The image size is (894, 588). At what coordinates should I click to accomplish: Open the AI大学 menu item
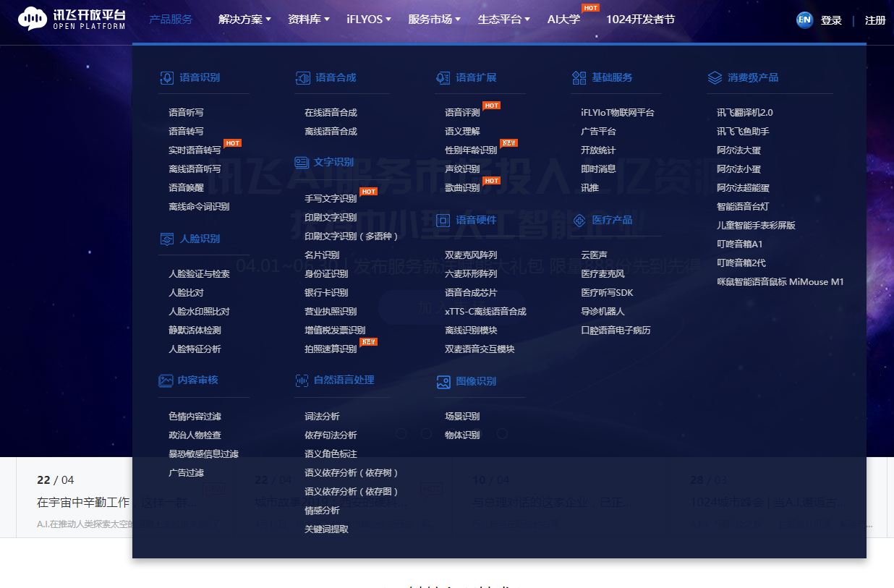[x=563, y=20]
